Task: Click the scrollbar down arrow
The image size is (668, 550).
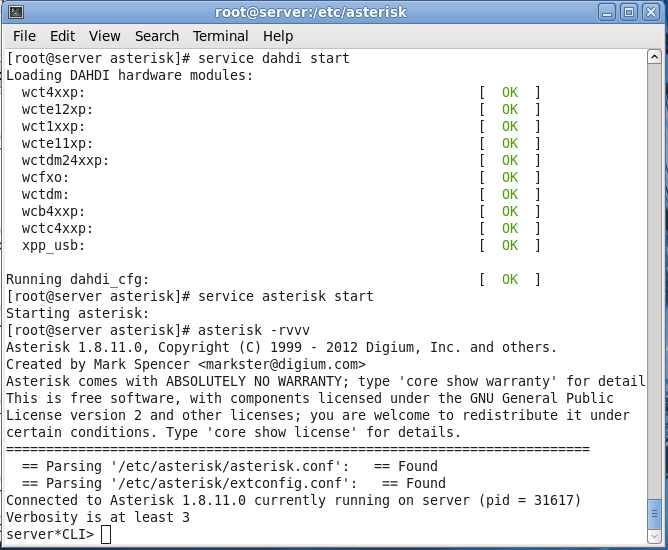Action: pos(654,536)
